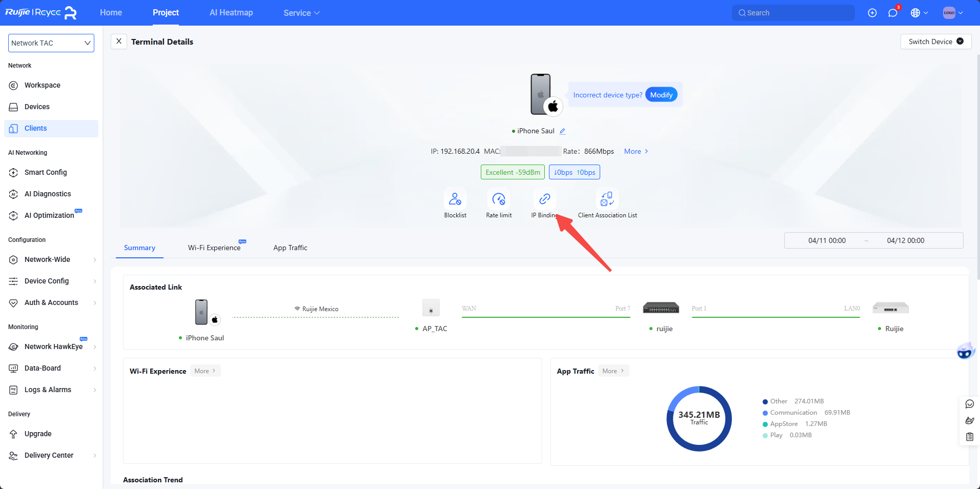Open Workspace in sidebar
This screenshot has height=489, width=980.
(x=51, y=86)
